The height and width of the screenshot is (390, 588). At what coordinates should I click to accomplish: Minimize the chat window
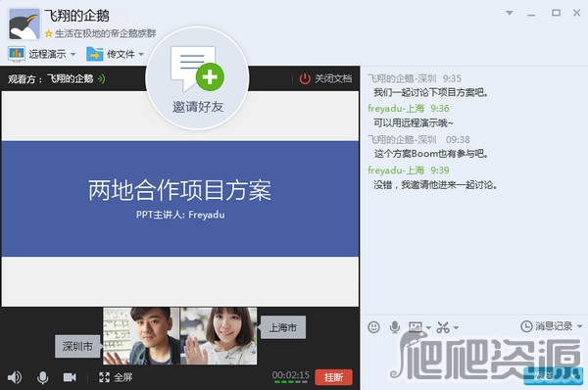point(531,14)
